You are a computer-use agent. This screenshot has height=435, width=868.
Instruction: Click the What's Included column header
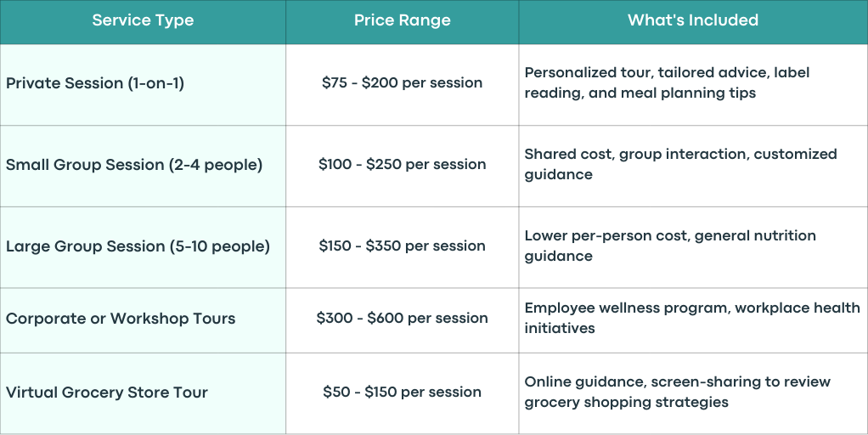[x=693, y=22]
